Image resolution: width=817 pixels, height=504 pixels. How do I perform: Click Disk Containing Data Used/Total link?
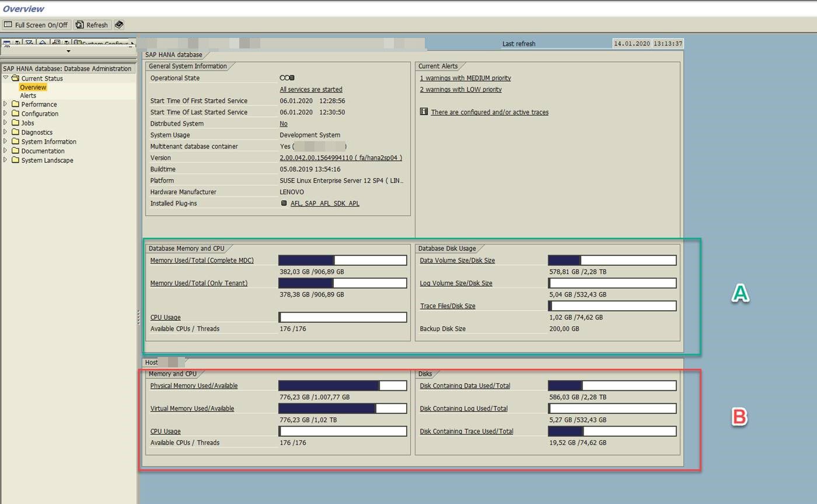pyautogui.click(x=465, y=386)
